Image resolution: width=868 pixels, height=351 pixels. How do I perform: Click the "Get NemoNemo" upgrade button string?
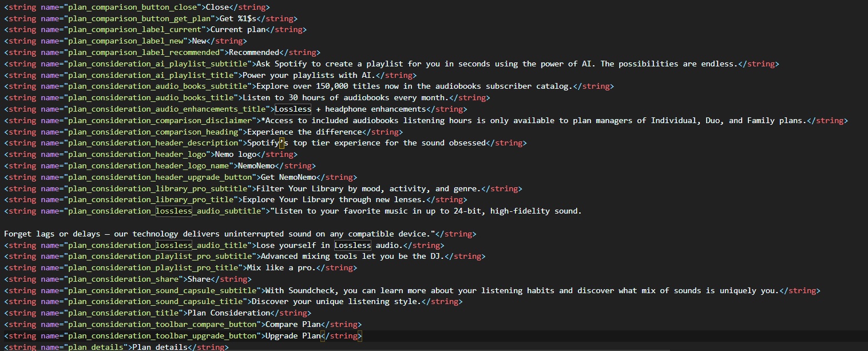pyautogui.click(x=288, y=178)
